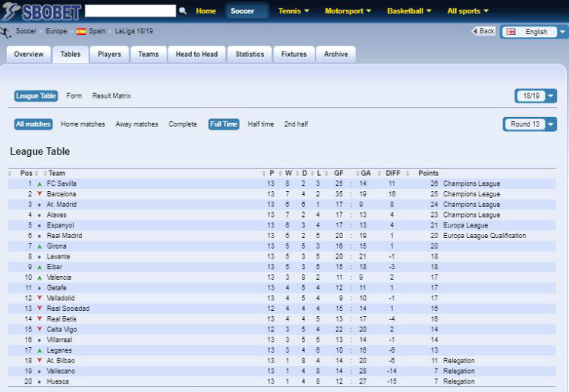The width and height of the screenshot is (569, 392).
Task: Click the soccer ball icon in breadcrumb
Action: [x=6, y=32]
